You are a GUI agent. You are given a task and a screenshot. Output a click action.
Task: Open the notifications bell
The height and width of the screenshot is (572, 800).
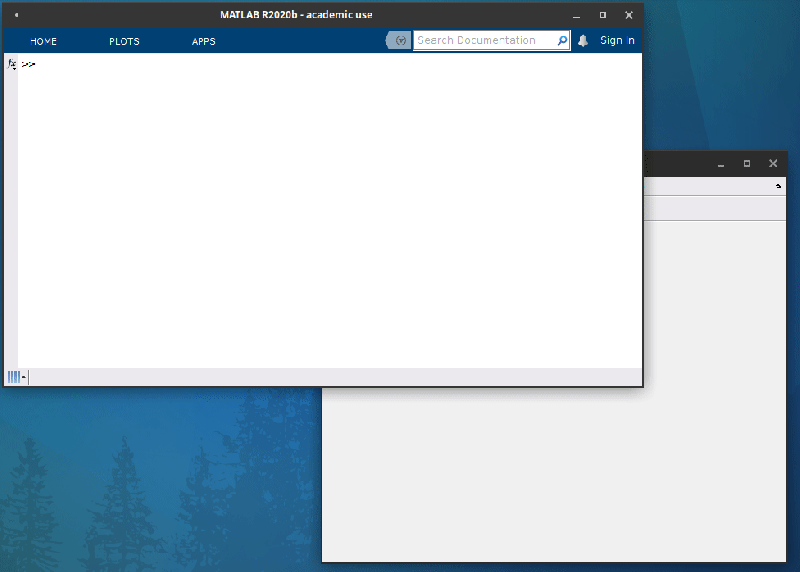583,41
